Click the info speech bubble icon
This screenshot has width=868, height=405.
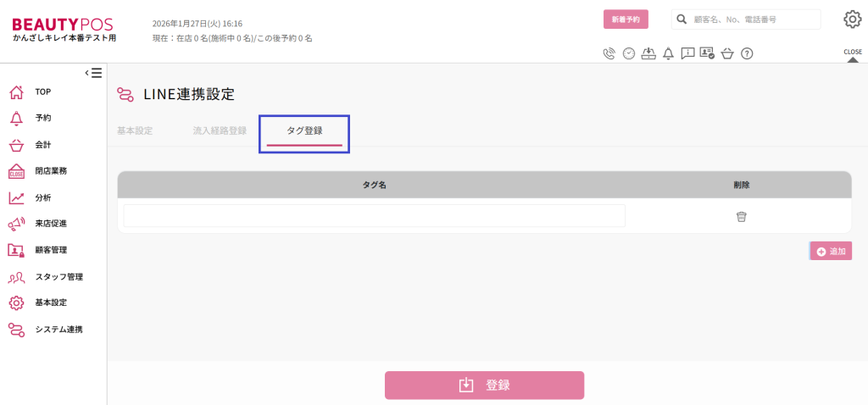[x=687, y=53]
